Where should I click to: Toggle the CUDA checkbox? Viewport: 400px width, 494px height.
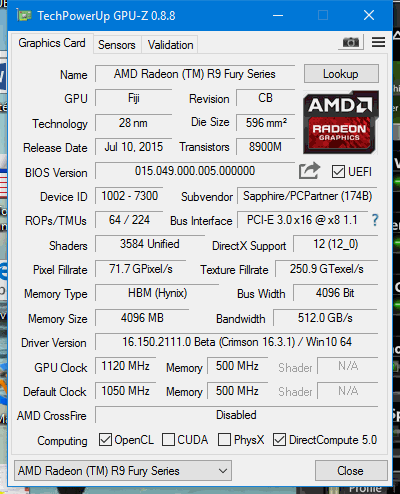(x=168, y=440)
